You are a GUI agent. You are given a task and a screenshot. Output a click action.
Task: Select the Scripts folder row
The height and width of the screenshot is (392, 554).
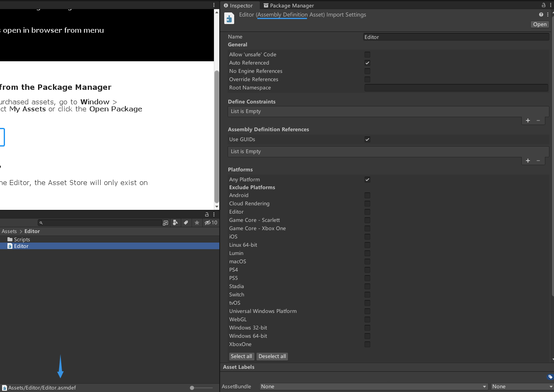(x=110, y=239)
